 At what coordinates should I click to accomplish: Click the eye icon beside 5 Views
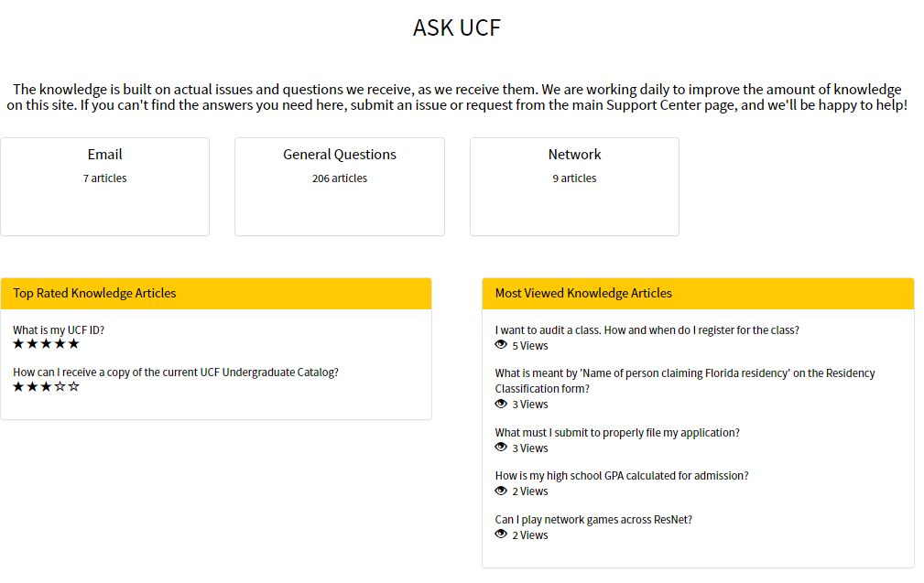point(501,345)
